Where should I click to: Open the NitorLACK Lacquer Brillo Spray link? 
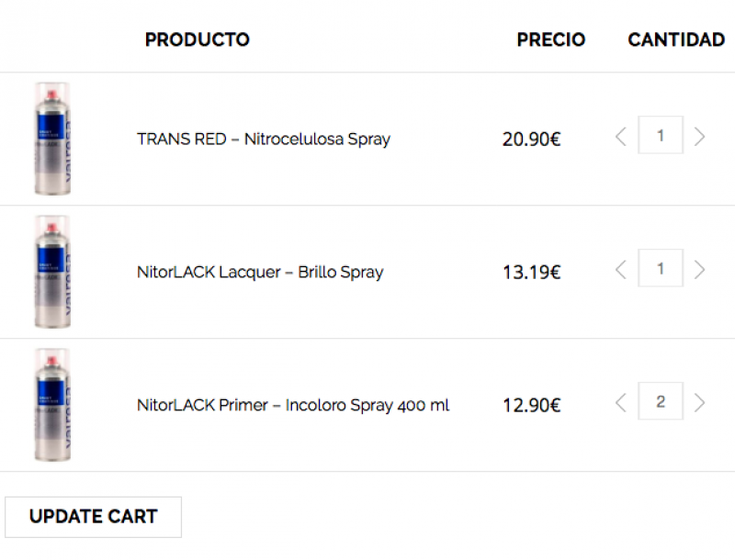260,273
